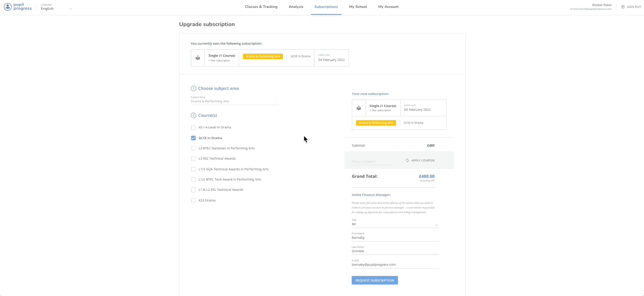Viewport: 644px width, 296px height.
Task: Click the graduation cap icon on current subscription
Action: [x=197, y=57]
